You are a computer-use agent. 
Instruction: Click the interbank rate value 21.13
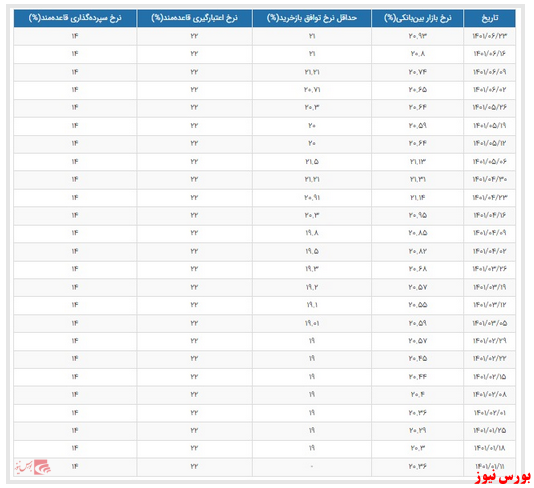pyautogui.click(x=418, y=161)
